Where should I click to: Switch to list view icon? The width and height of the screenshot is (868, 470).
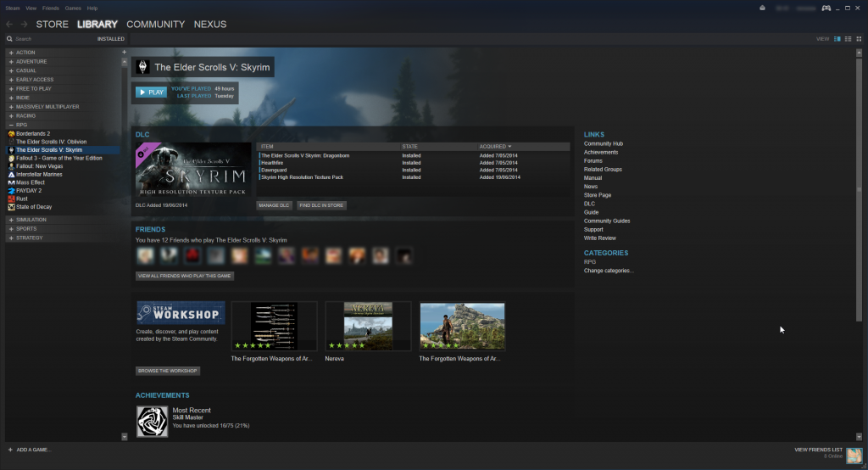click(848, 39)
